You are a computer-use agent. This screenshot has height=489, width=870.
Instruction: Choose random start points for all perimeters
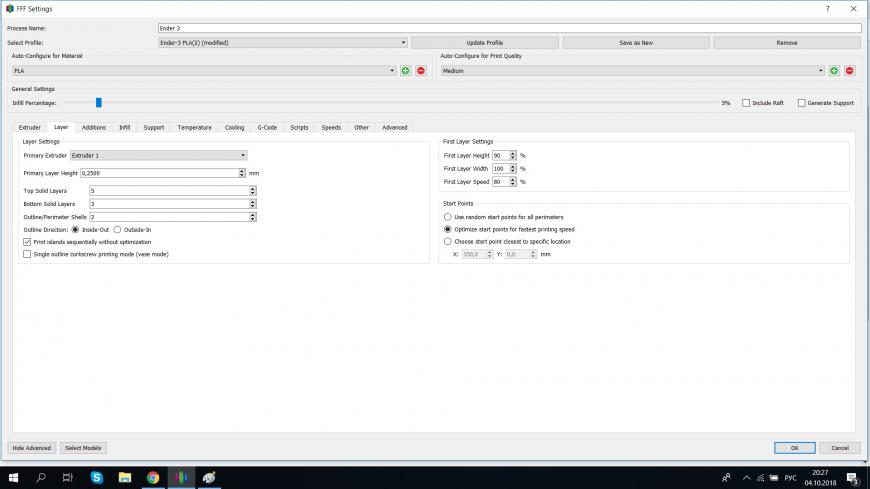pyautogui.click(x=448, y=217)
